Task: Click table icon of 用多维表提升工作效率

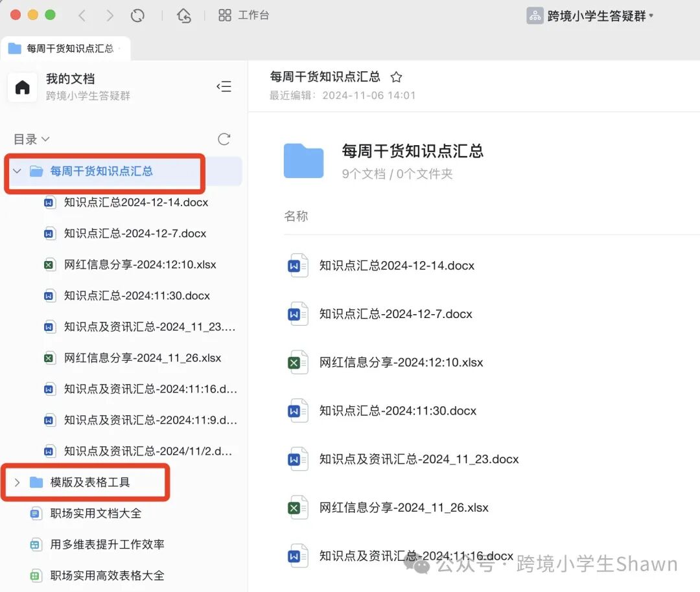Action: tap(36, 545)
